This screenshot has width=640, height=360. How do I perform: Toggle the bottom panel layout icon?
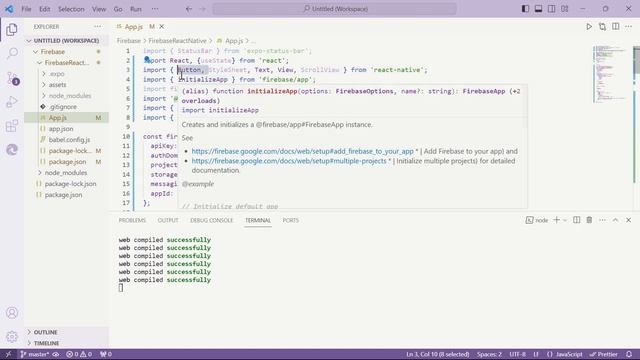[538, 9]
